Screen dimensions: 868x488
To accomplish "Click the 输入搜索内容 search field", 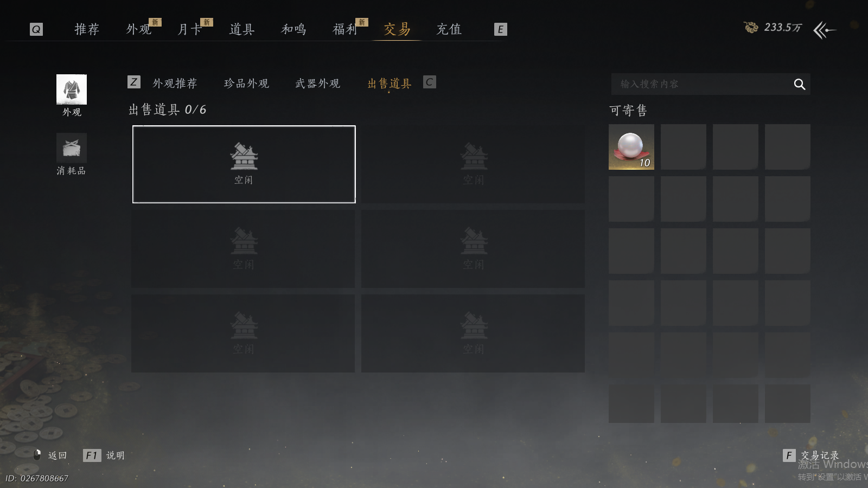I will [703, 84].
